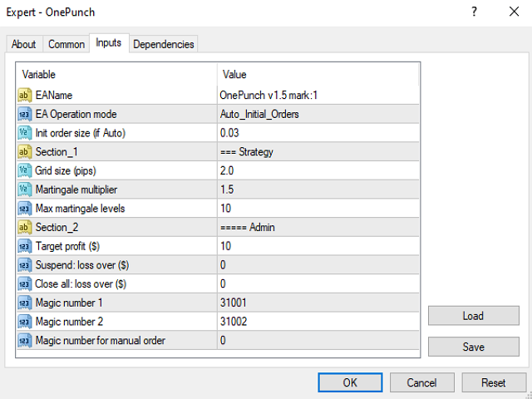
Task: Select the 'EAName' variable name
Action: pos(54,96)
